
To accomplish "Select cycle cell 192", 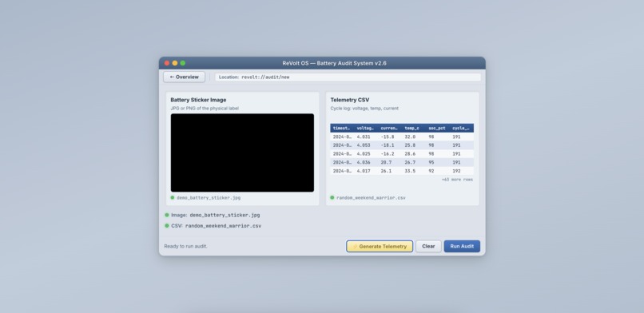I will (x=456, y=171).
